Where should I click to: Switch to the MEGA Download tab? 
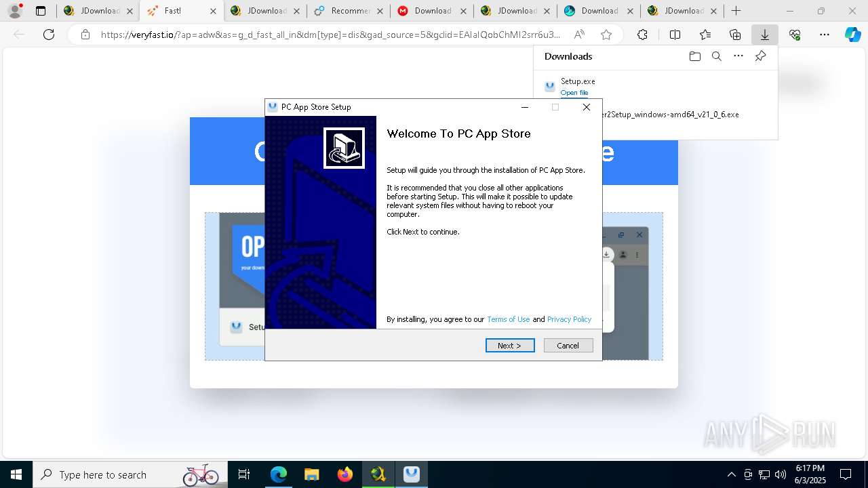click(x=432, y=11)
